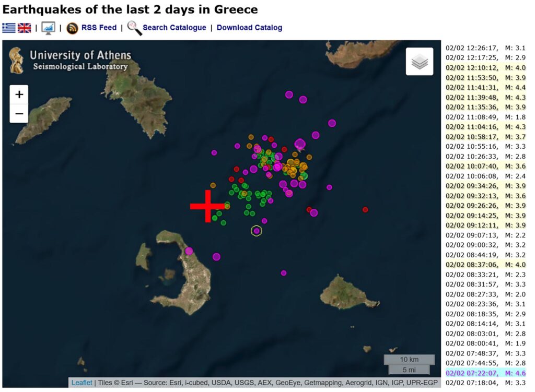This screenshot has height=392, width=535.
Task: Select event 02/02 11:41:31 M: 4.4
Action: pos(485,88)
